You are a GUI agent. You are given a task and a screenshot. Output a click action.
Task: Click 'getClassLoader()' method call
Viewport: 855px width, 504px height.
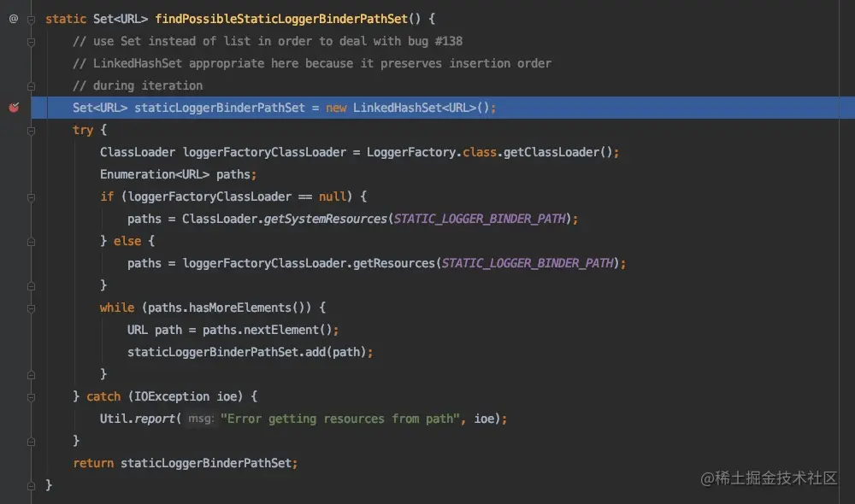coord(557,152)
